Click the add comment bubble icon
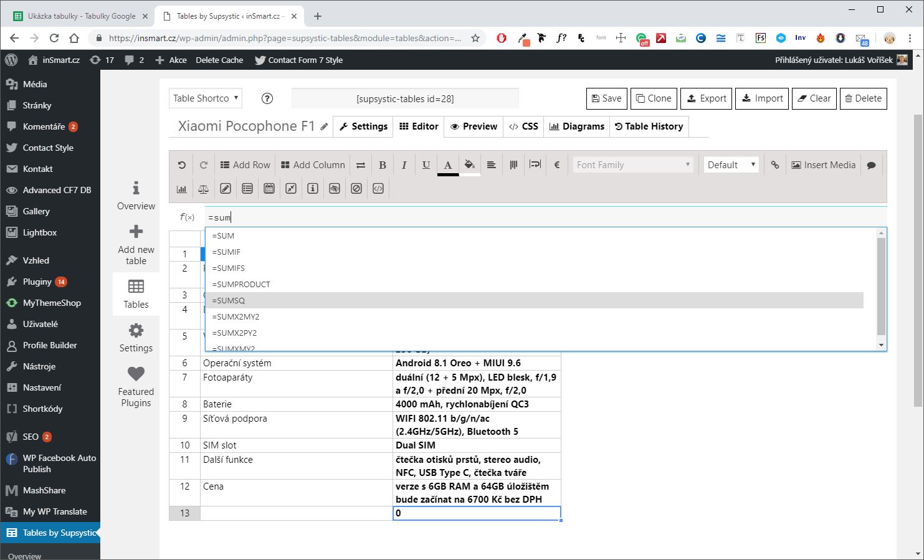The image size is (924, 560). click(x=871, y=165)
